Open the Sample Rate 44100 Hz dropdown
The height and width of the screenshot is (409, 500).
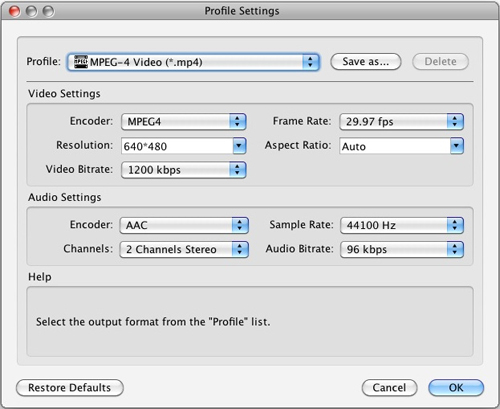pyautogui.click(x=402, y=225)
